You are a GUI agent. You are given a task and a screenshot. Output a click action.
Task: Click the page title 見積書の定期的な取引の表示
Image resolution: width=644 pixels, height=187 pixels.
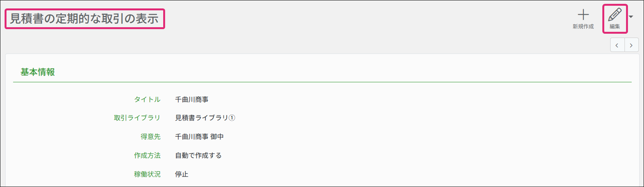point(84,19)
